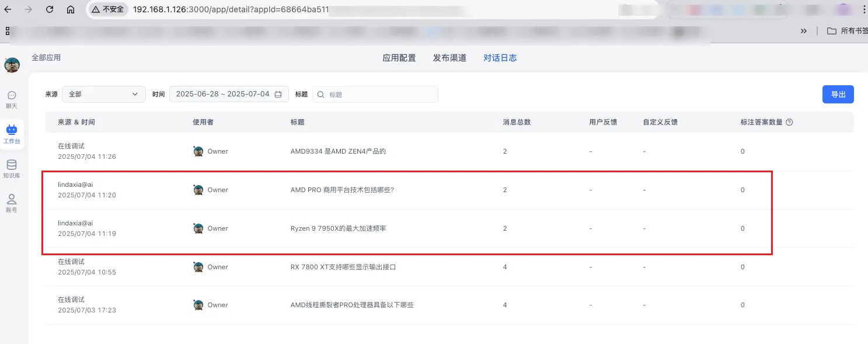The height and width of the screenshot is (344, 868).
Task: Reload the page with browser refresh icon
Action: (x=50, y=10)
